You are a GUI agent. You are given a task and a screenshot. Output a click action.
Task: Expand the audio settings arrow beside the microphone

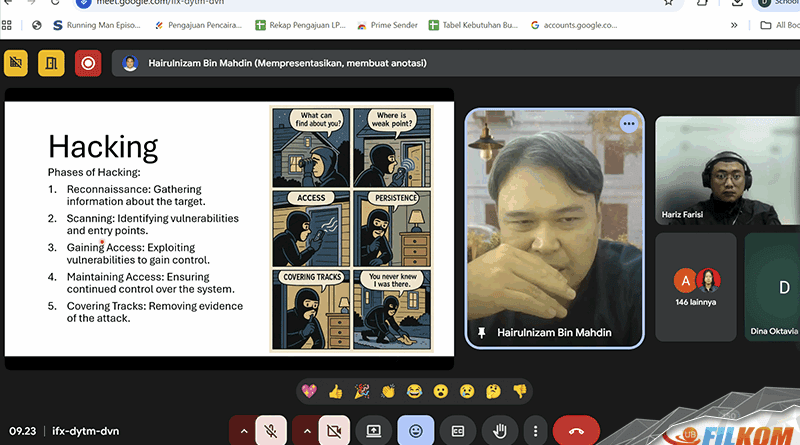pos(241,430)
